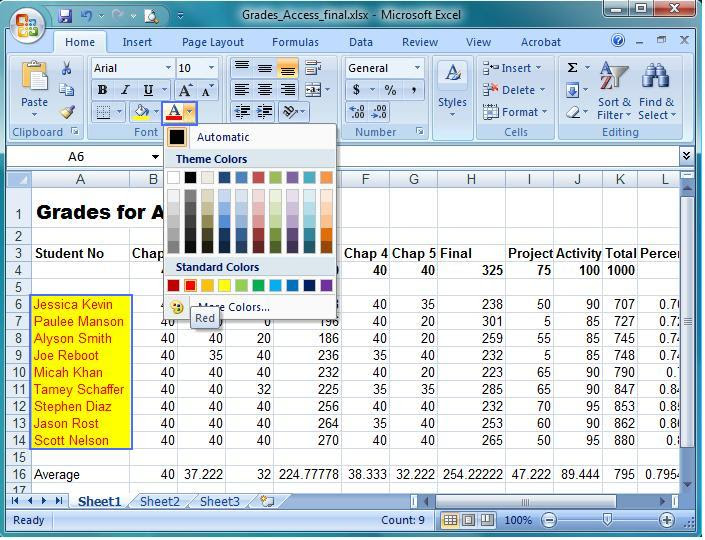
Task: Click the Paste clipboard icon
Action: tap(34, 76)
